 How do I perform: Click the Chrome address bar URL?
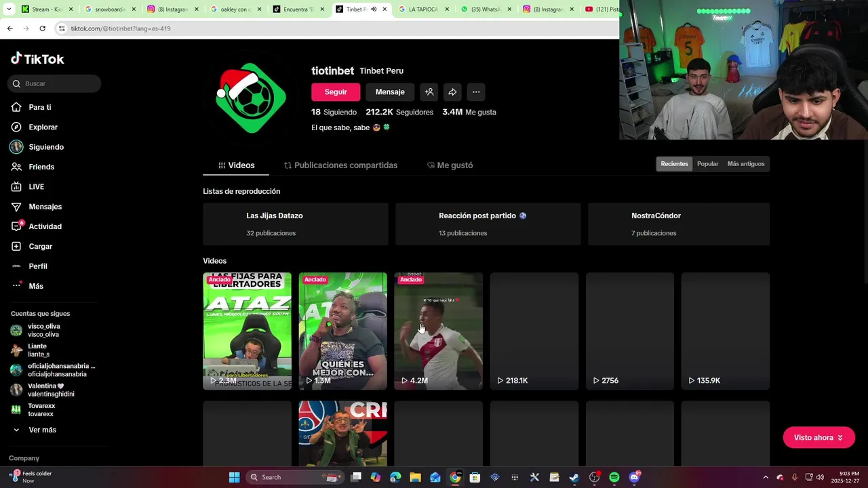121,28
